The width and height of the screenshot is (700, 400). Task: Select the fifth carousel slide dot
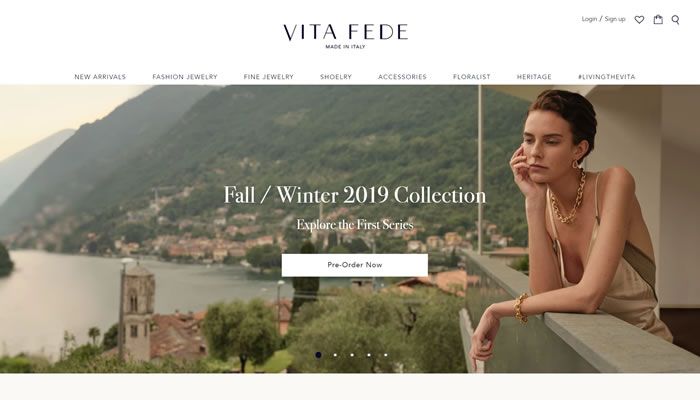386,355
